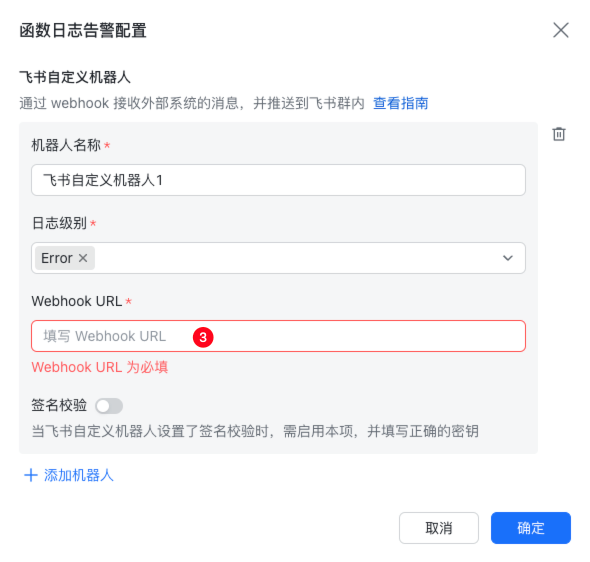Click the Webhook URL field label
The image size is (590, 562).
point(77,301)
